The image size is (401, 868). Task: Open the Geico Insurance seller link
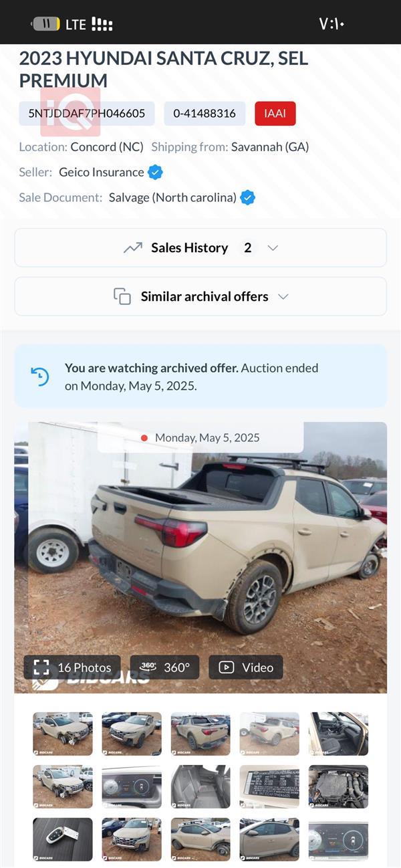click(x=102, y=173)
